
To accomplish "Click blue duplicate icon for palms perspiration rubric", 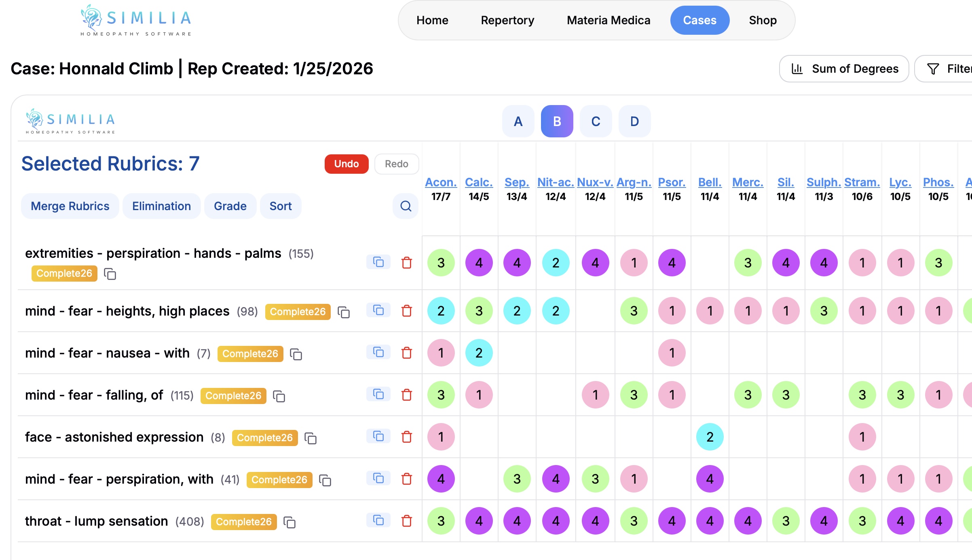I will [x=378, y=262].
